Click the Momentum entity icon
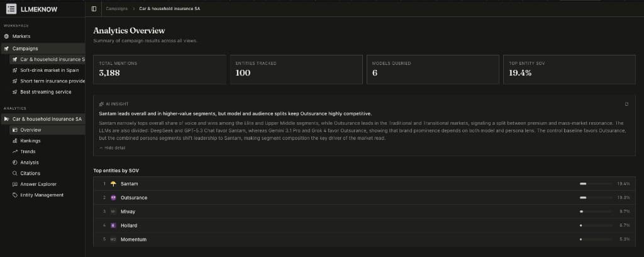This screenshot has width=644, height=257. point(113,239)
